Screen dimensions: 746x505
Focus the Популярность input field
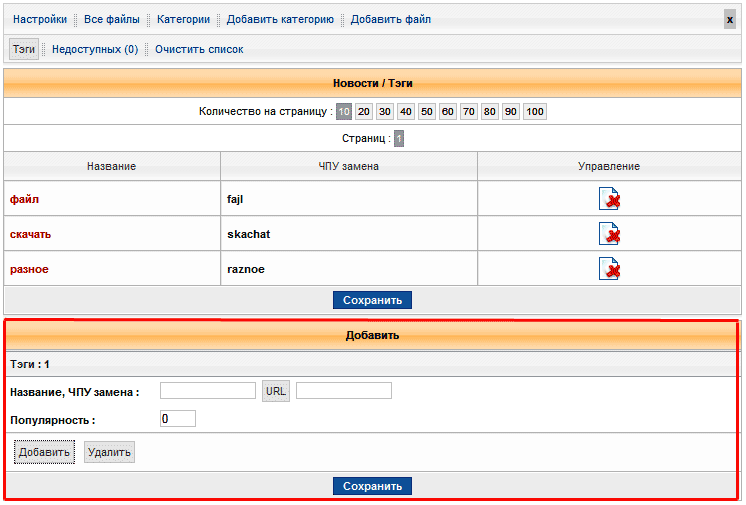[x=178, y=419]
